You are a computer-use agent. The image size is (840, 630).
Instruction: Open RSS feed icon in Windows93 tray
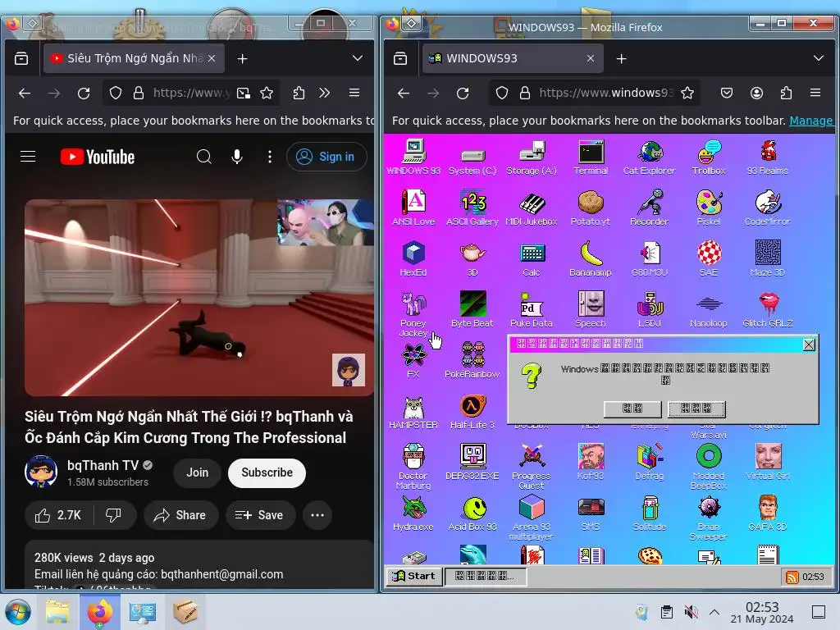click(x=792, y=577)
